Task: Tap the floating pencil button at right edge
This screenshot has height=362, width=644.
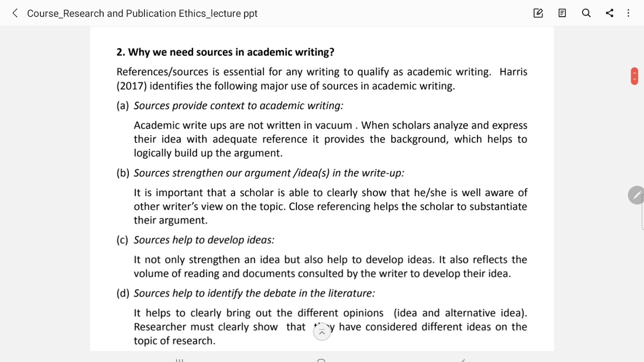Action: click(x=636, y=195)
